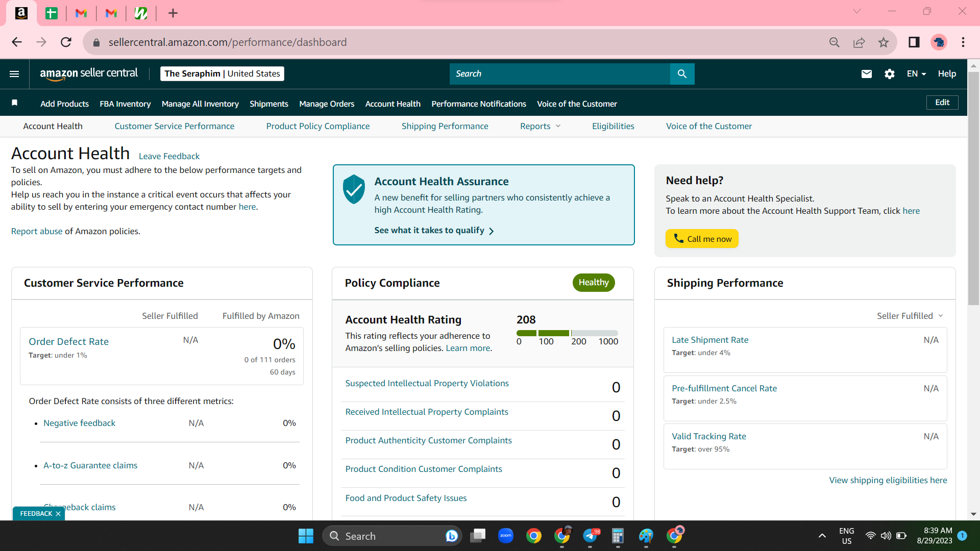This screenshot has height=551, width=980.
Task: Open the messages envelope icon
Action: click(866, 74)
